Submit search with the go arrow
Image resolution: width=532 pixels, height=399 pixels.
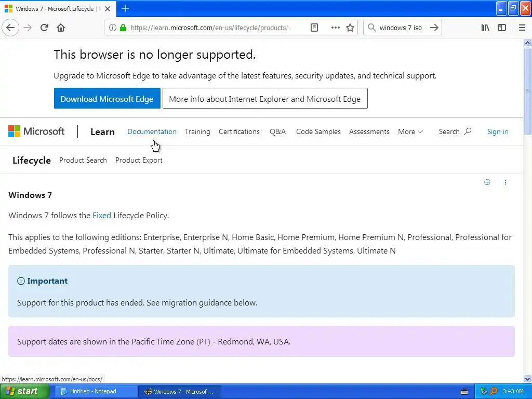(434, 28)
